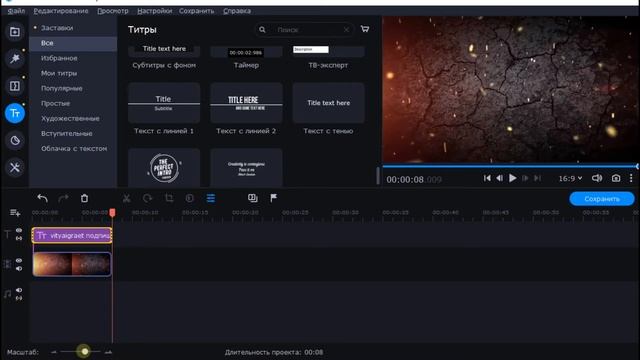Toggle link on the music track
Image resolution: width=640 pixels, height=360 pixels.
click(x=19, y=298)
